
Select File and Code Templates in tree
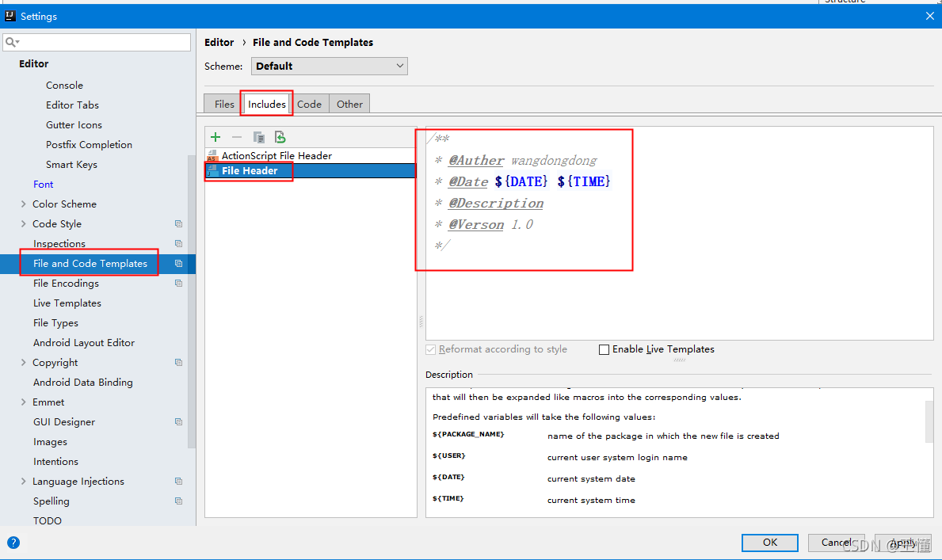pyautogui.click(x=90, y=264)
